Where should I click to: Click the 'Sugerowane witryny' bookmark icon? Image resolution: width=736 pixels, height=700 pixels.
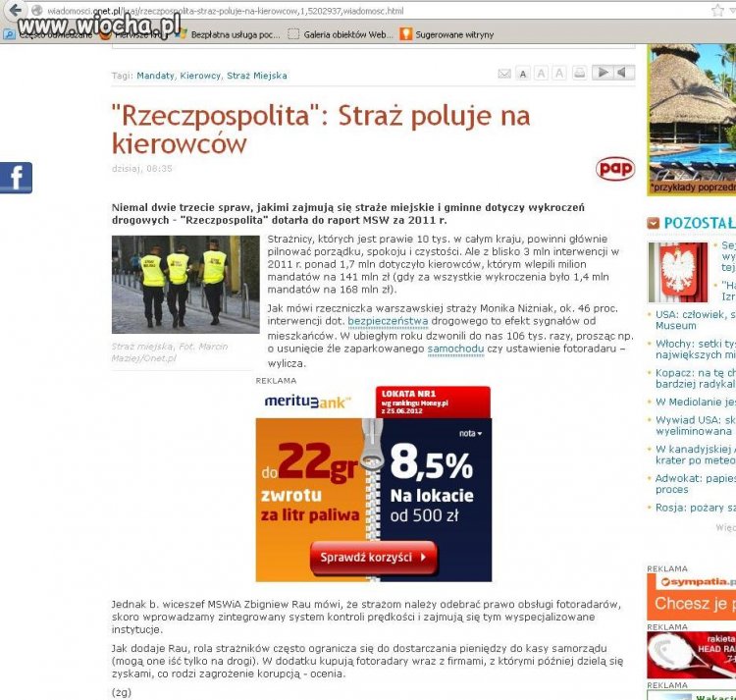(x=405, y=33)
